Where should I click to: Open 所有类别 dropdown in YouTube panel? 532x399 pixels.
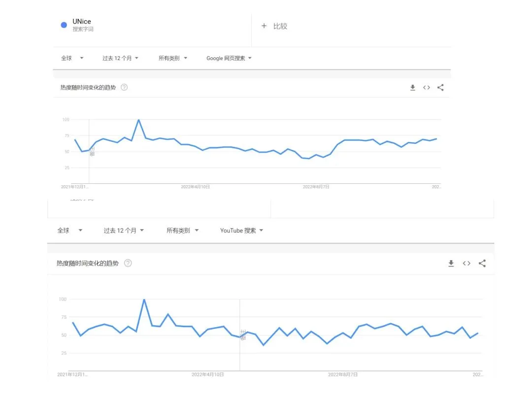point(182,231)
